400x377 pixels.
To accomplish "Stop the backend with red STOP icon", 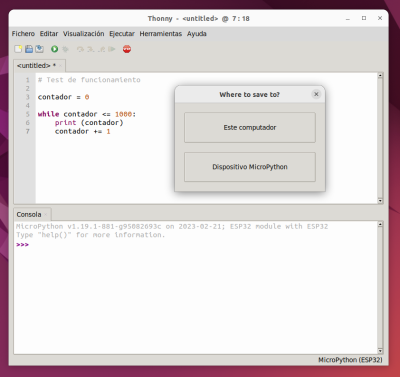I will (x=127, y=49).
